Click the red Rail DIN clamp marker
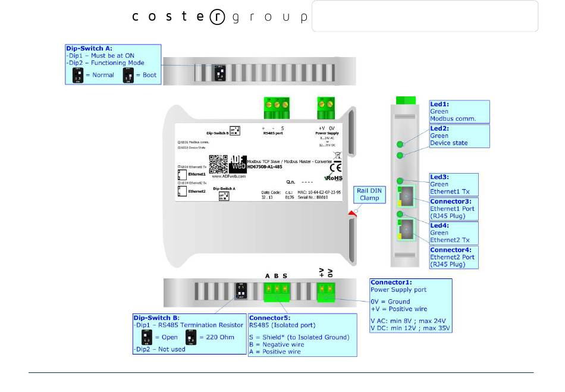Image resolution: width=565 pixels, height=392 pixels. [x=352, y=214]
